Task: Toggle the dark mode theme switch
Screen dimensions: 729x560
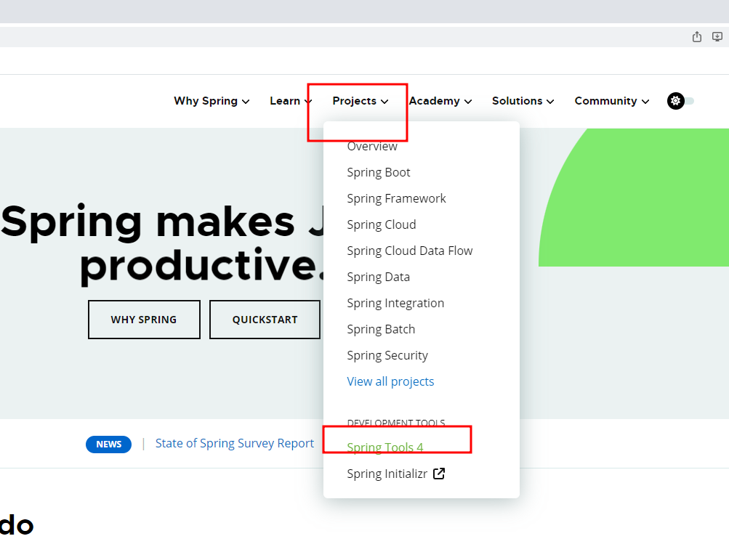Action: click(680, 101)
